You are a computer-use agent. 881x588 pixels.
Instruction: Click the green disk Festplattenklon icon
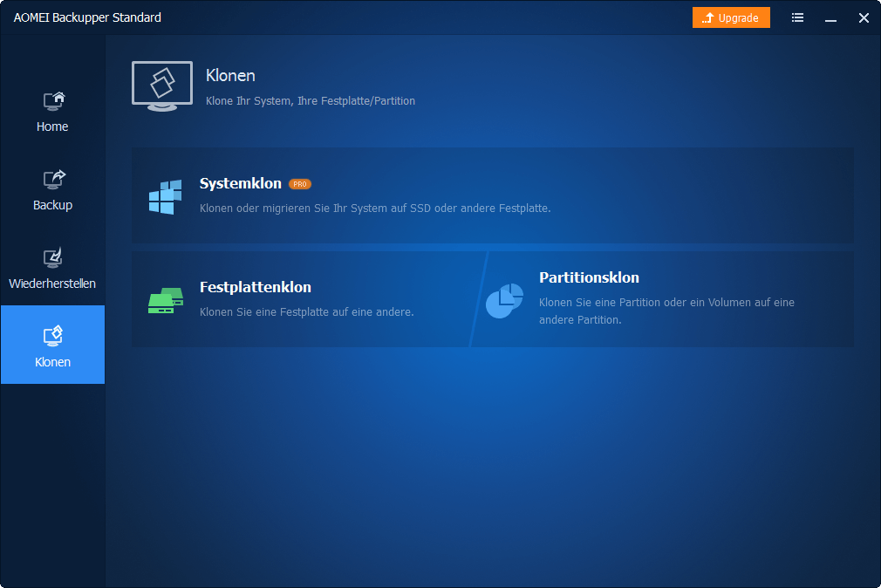point(166,300)
